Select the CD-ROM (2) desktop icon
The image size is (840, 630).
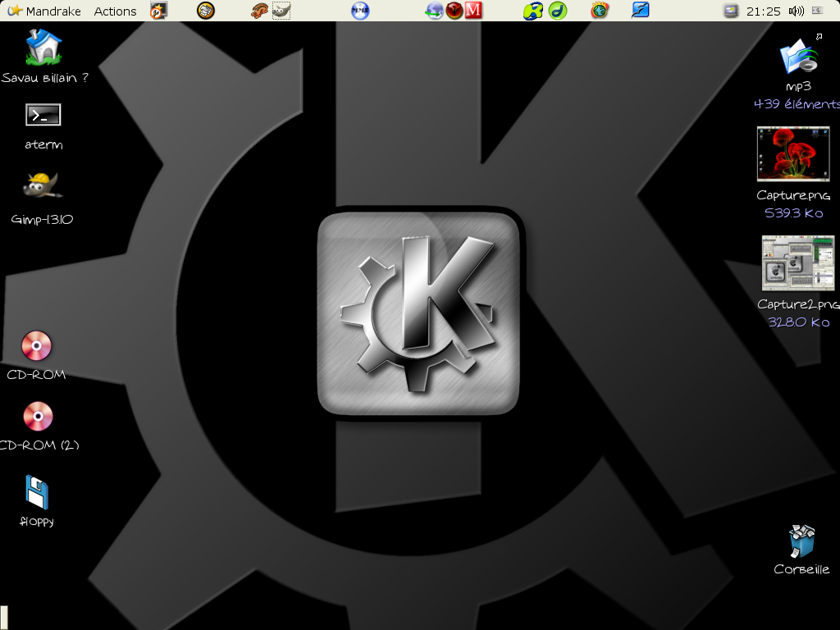[38, 416]
